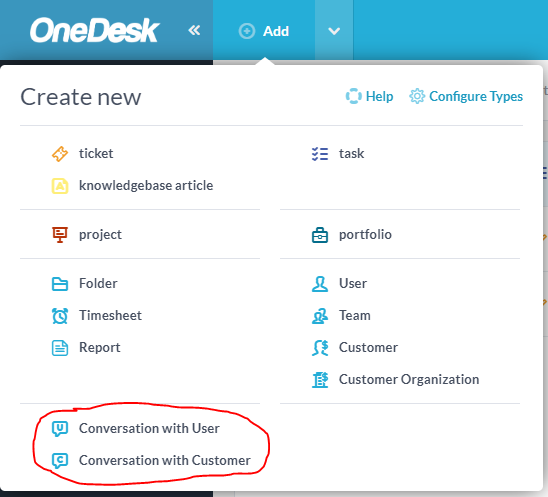Click the Conversation with User bubble icon
The image size is (548, 497).
click(x=60, y=429)
